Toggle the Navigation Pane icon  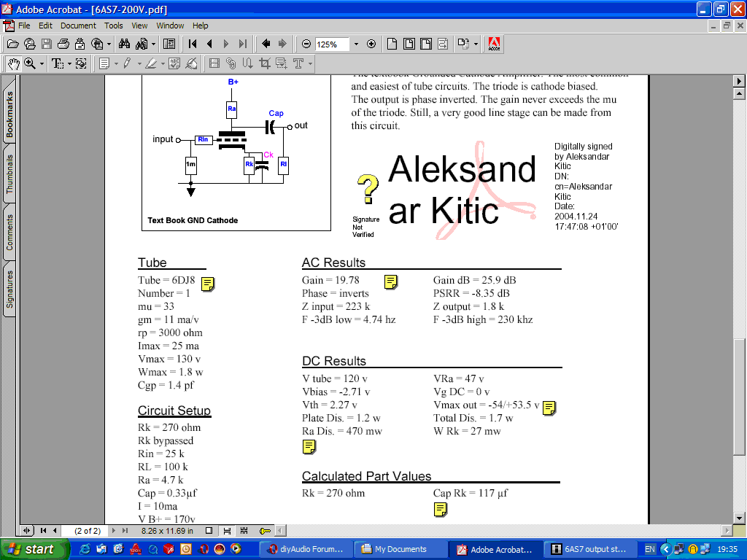click(x=169, y=44)
